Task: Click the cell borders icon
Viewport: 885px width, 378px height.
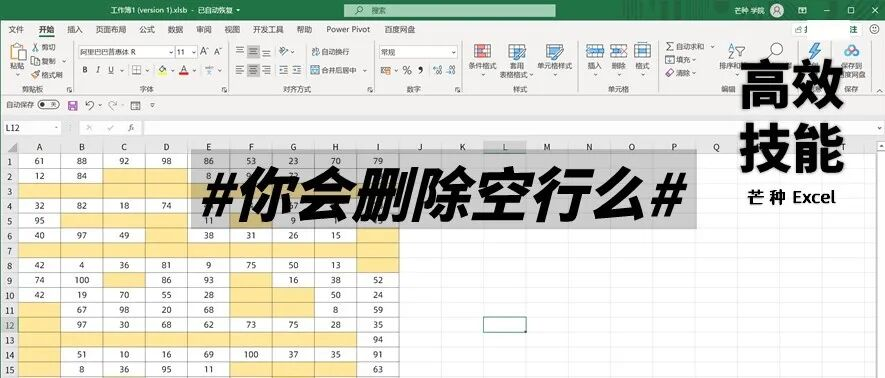Action: pyautogui.click(x=136, y=70)
